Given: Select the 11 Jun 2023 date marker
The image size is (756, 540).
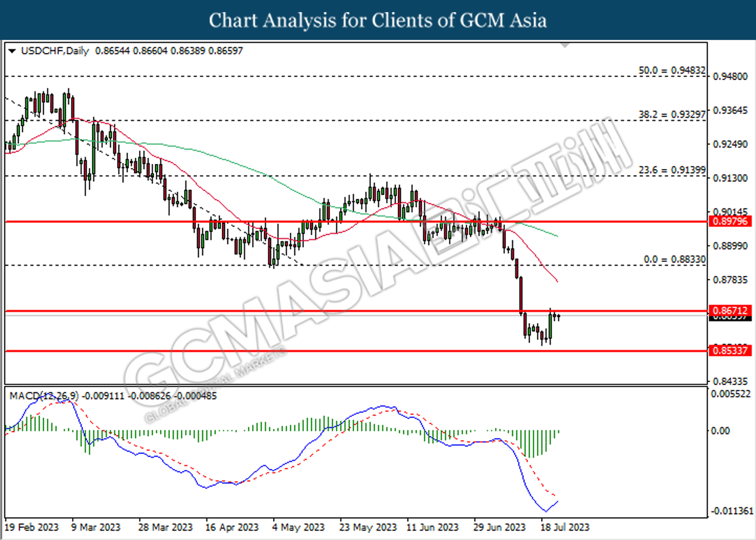Looking at the screenshot, I should point(432,527).
